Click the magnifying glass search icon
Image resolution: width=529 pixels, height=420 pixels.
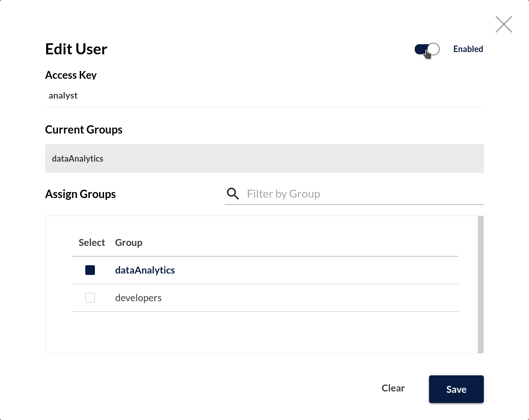tap(233, 193)
